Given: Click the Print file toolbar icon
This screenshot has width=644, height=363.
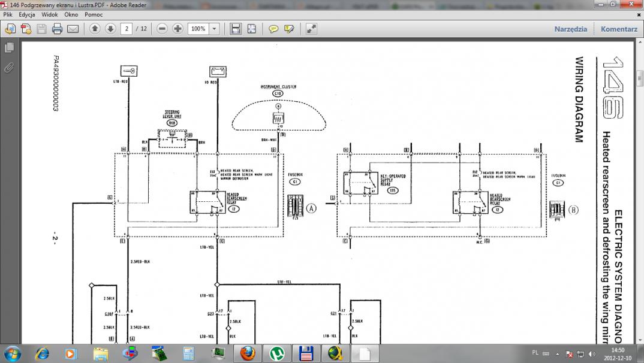Looking at the screenshot, I should (57, 29).
